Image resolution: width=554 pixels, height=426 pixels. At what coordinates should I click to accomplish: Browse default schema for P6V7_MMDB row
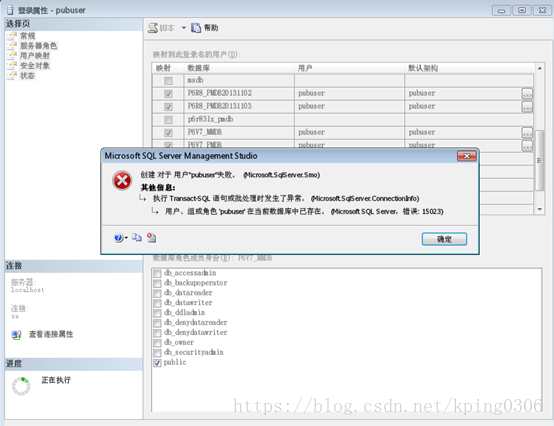(527, 133)
